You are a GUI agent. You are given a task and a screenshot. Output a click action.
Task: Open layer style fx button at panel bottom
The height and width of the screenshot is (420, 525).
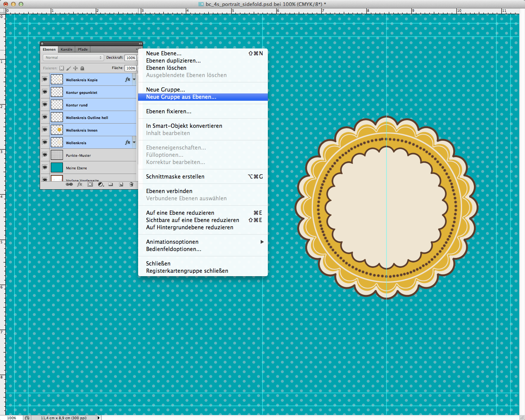pos(80,184)
